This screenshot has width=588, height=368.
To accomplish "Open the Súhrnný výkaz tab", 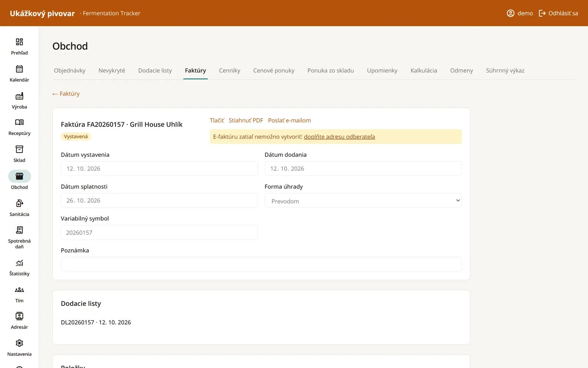I will pos(505,70).
